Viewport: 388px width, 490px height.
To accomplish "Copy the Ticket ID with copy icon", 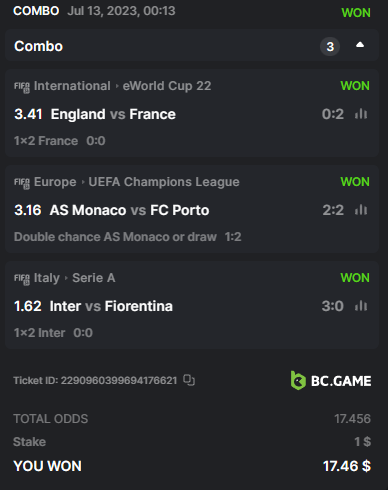I will point(189,380).
